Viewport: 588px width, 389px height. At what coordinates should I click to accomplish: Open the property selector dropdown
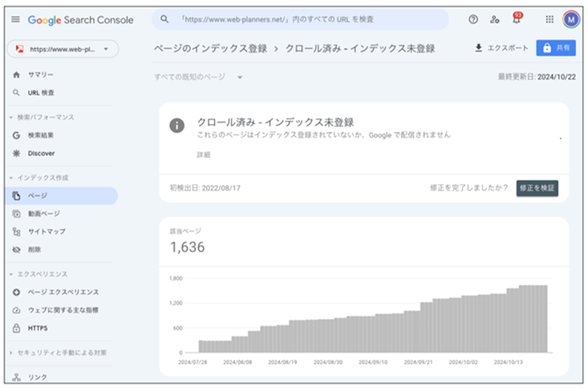pyautogui.click(x=62, y=49)
